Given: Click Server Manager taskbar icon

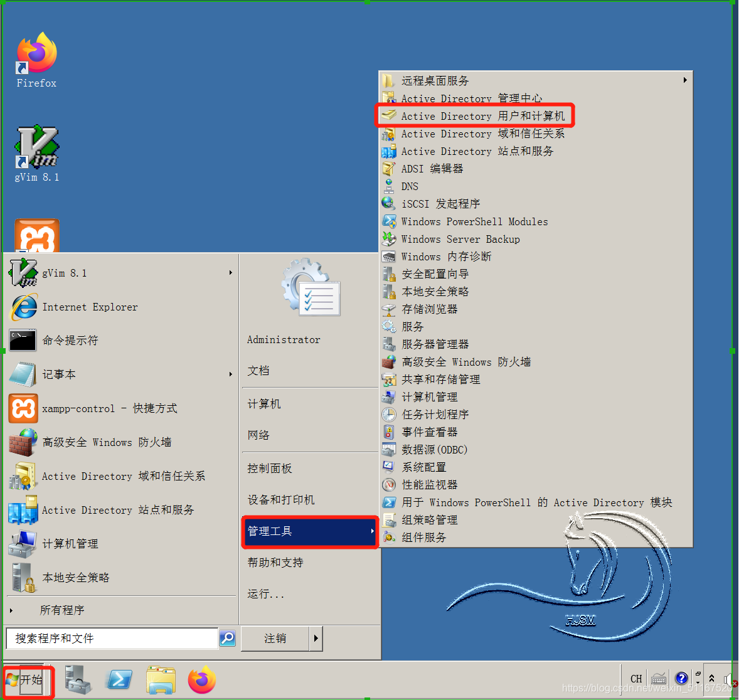Looking at the screenshot, I should pos(77,680).
